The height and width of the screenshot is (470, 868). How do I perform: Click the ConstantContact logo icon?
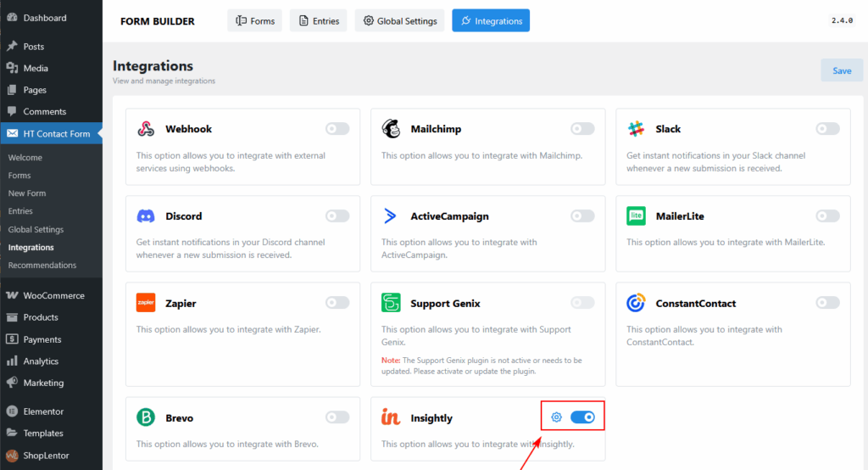[636, 303]
